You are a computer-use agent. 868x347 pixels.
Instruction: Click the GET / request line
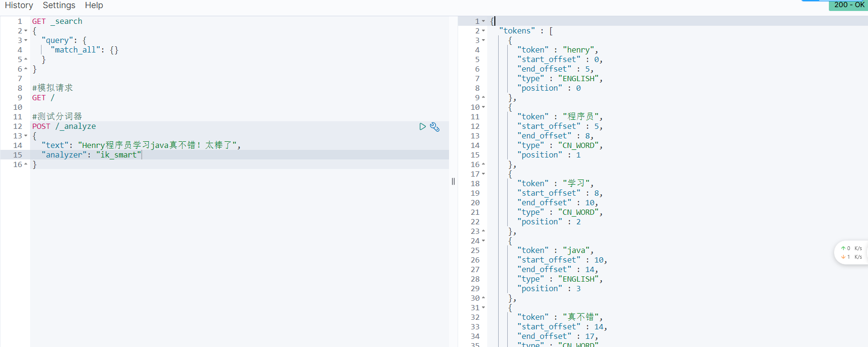coord(43,98)
